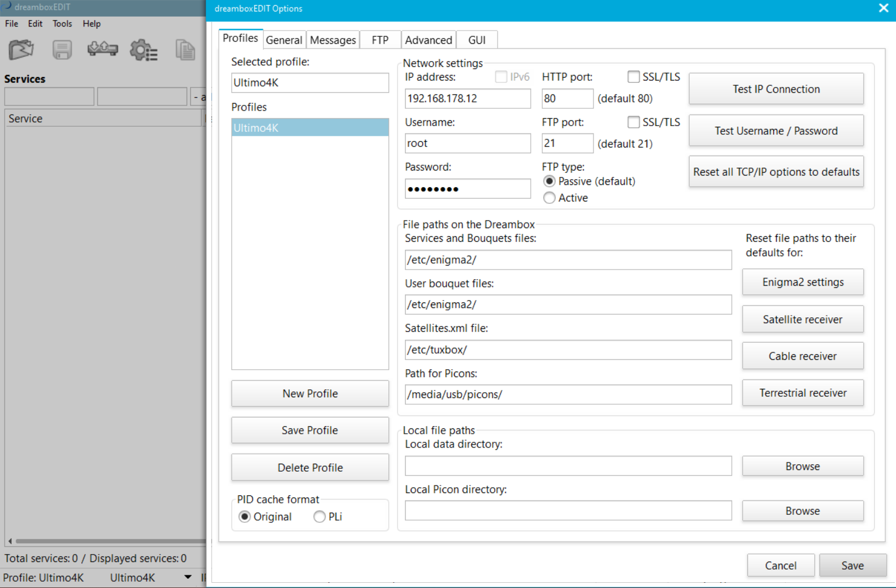896x588 pixels.
Task: Click the IP address field
Action: (468, 98)
